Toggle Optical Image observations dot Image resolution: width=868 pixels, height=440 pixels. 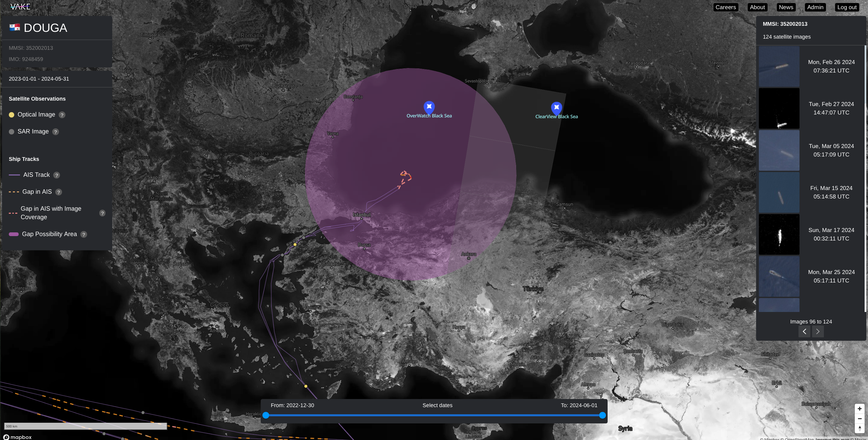pyautogui.click(x=12, y=115)
